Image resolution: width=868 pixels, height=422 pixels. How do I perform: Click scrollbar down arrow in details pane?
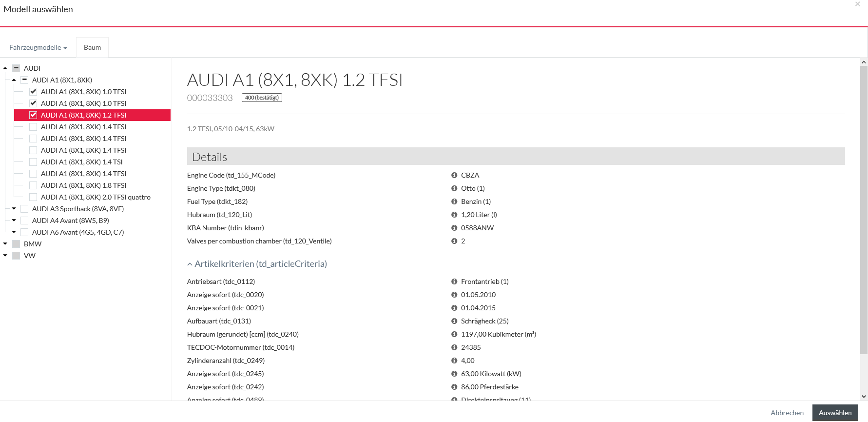coord(864,397)
